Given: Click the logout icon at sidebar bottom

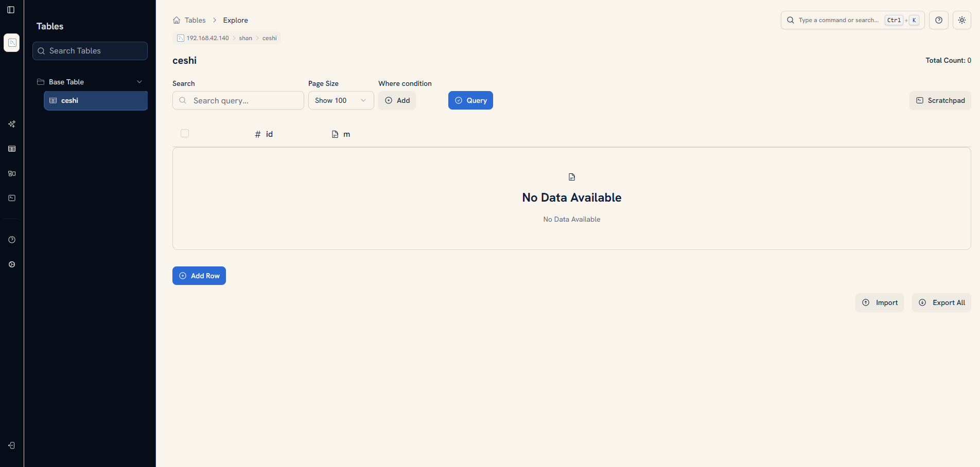Looking at the screenshot, I should [11, 445].
